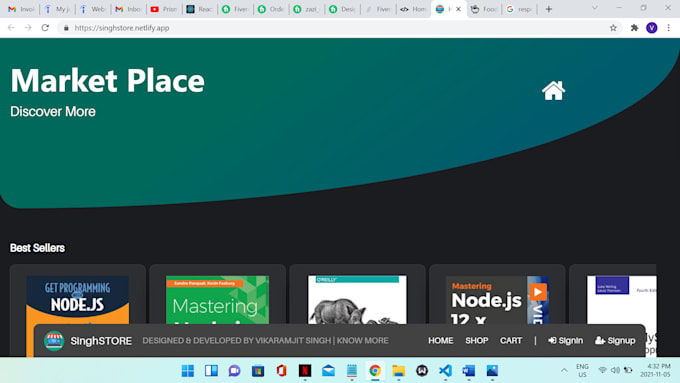Open a new browser tab with plus
This screenshot has height=383, width=680.
coord(549,9)
